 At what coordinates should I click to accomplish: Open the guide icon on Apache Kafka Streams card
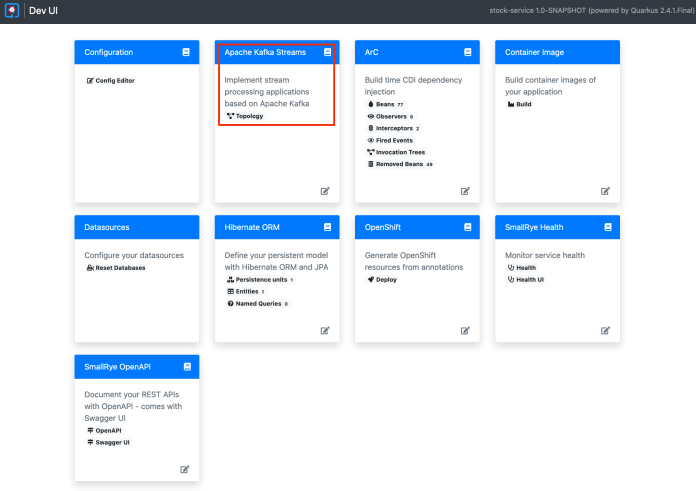point(327,52)
